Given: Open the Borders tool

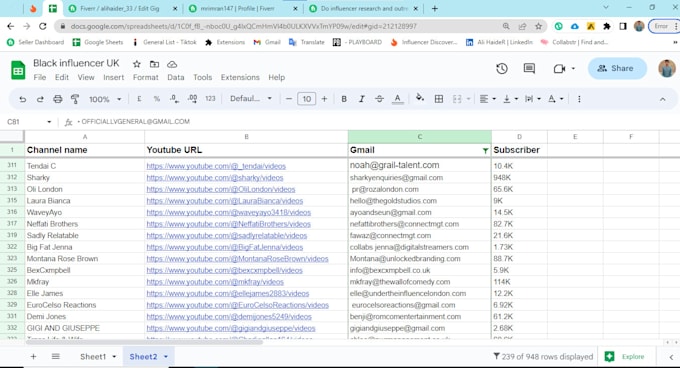Looking at the screenshot, I should click(x=439, y=99).
